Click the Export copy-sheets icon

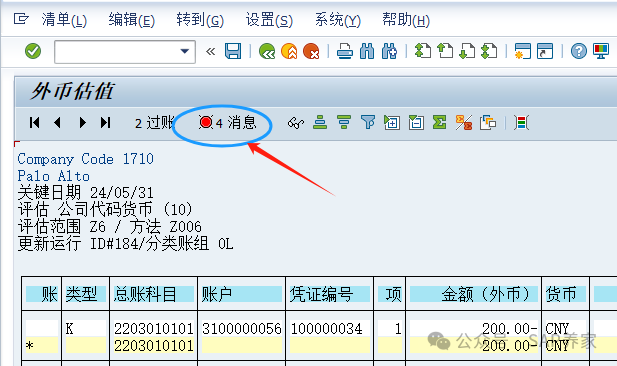pos(488,123)
